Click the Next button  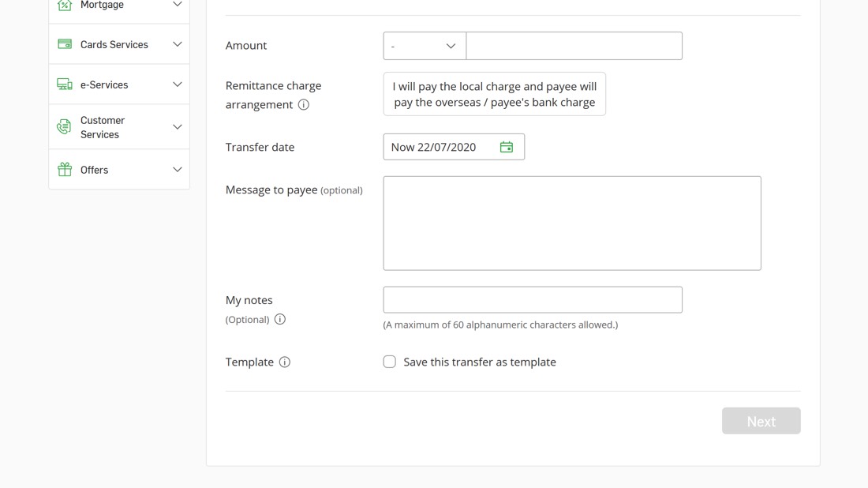(761, 421)
